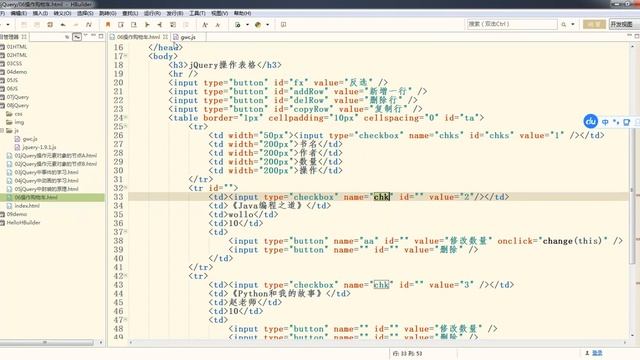The width and height of the screenshot is (640, 360).
Task: Select the 04demo project
Action: (x=17, y=72)
